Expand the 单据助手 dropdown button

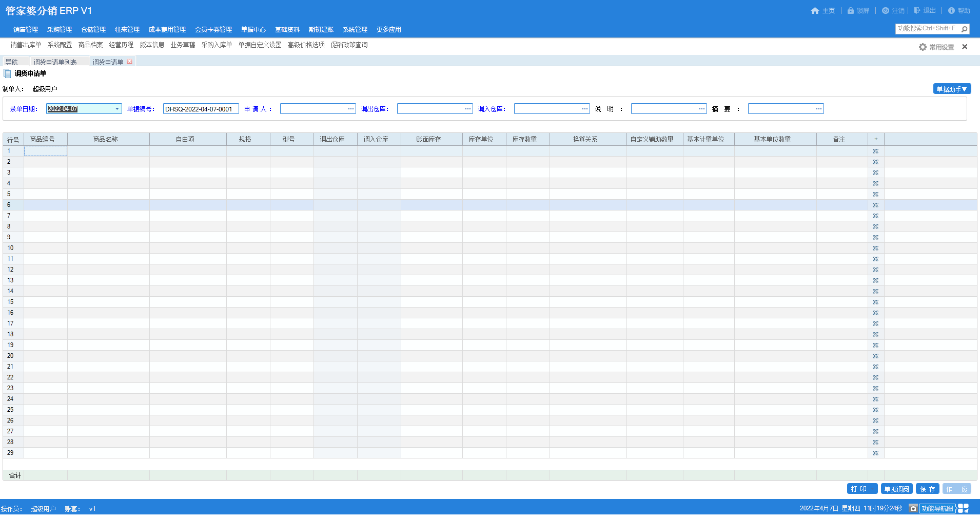click(952, 89)
